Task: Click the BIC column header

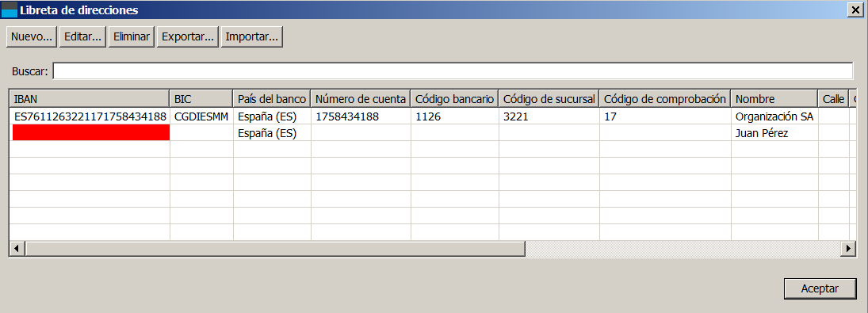Action: click(201, 99)
